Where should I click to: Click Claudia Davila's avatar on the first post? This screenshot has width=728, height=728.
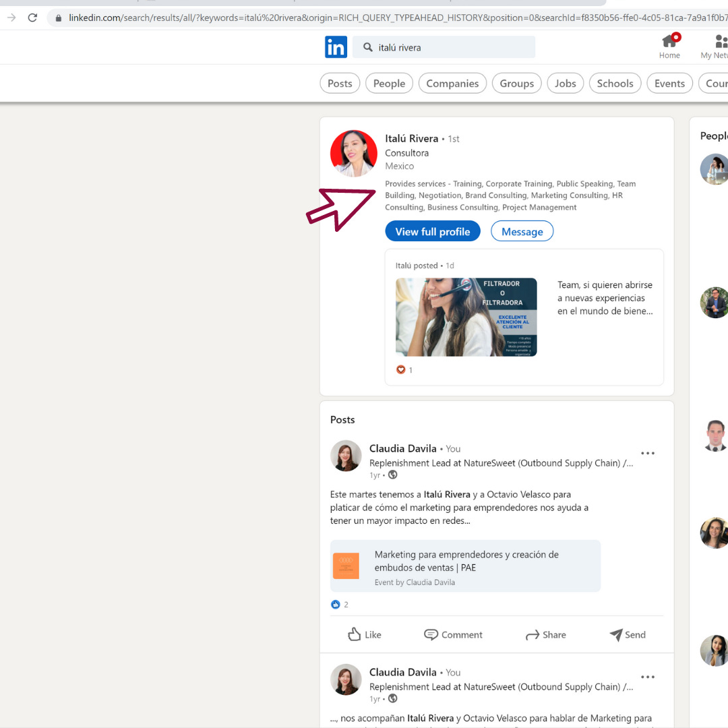tap(346, 456)
